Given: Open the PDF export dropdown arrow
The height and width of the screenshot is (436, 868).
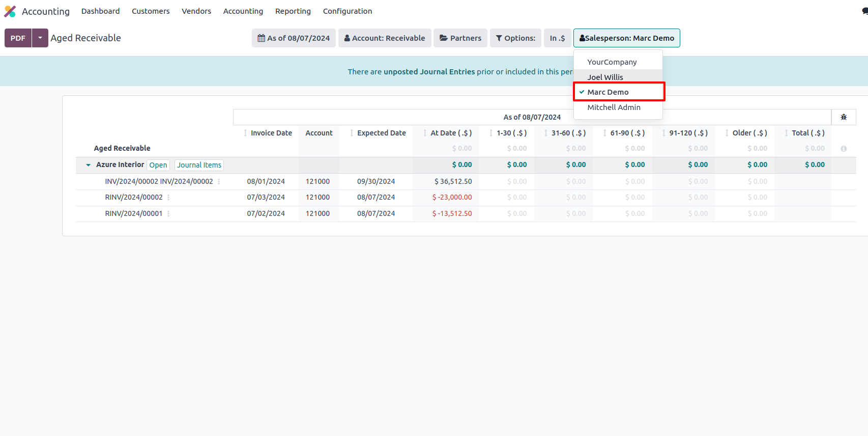Looking at the screenshot, I should 40,38.
